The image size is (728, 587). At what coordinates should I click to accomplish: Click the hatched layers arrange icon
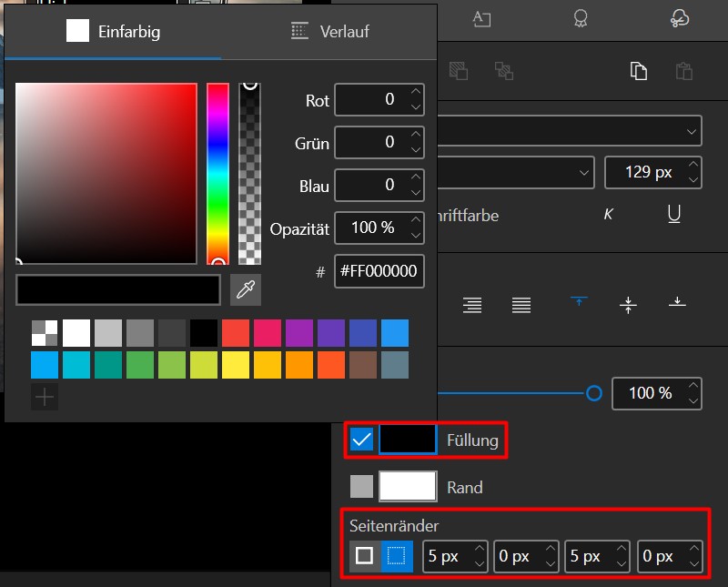click(459, 71)
